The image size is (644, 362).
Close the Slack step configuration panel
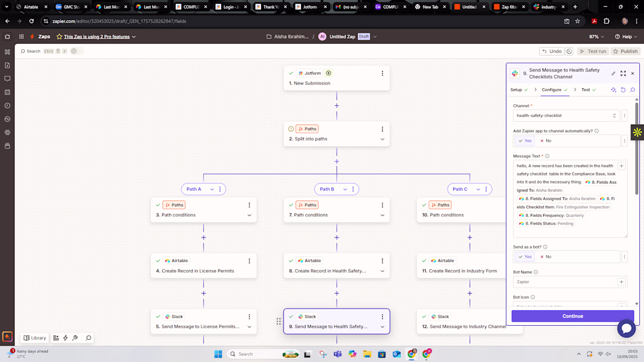[632, 74]
